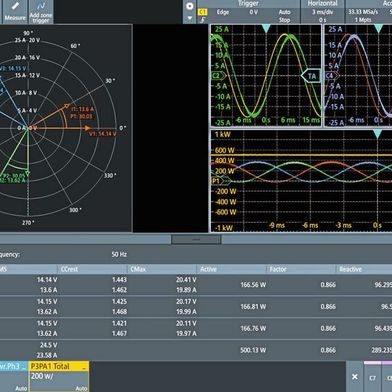
Task: Click trigger position triangle above power waveform
Action: point(377,134)
